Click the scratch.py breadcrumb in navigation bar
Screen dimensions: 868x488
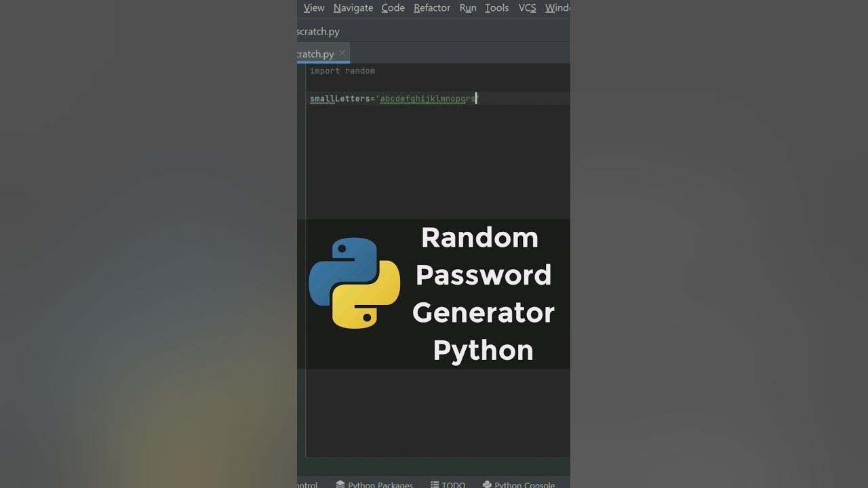(318, 31)
